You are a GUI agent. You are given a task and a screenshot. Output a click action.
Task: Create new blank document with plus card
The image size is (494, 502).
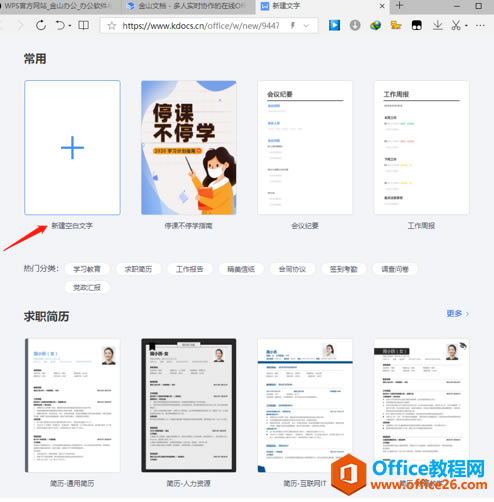coord(72,148)
